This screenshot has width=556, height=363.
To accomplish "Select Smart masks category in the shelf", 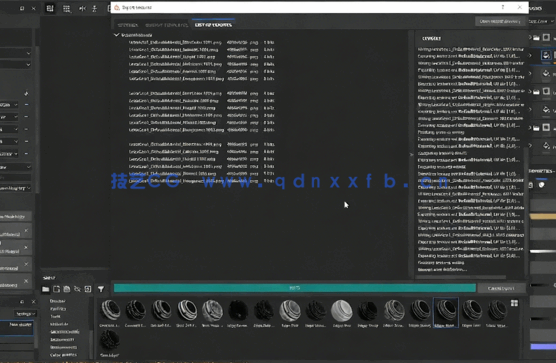I will [62, 340].
